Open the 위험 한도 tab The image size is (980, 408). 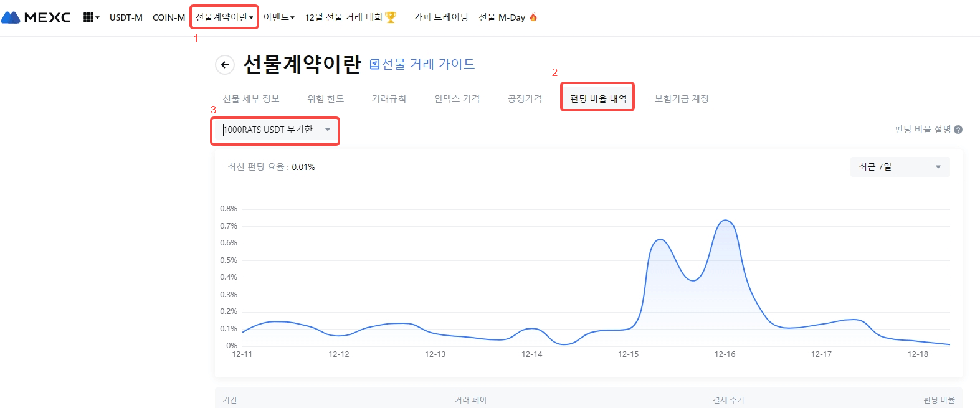[x=325, y=98]
